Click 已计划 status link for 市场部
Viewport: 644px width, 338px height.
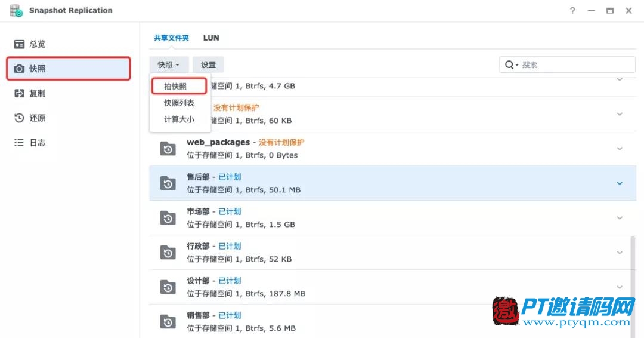[x=230, y=211]
